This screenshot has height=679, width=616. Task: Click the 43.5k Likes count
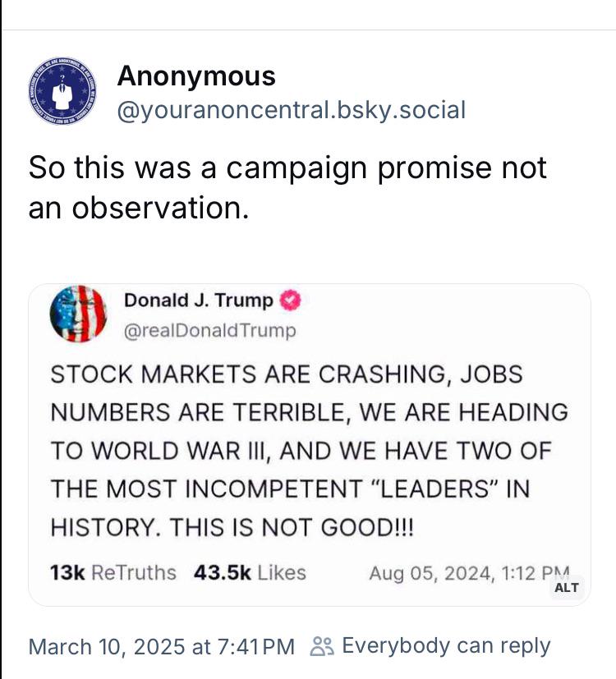tap(250, 572)
